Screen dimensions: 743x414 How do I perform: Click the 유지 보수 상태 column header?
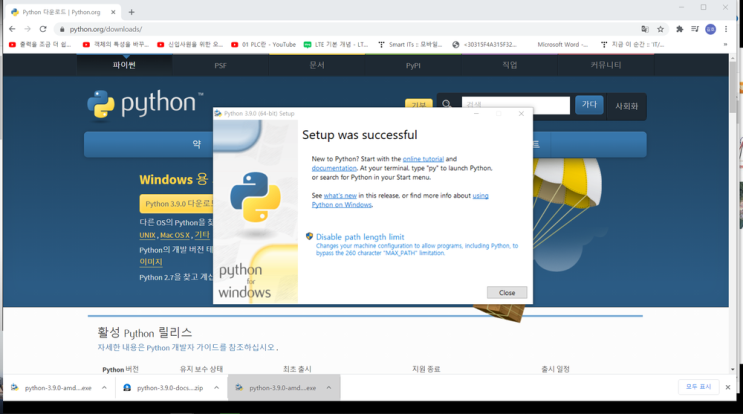click(201, 369)
